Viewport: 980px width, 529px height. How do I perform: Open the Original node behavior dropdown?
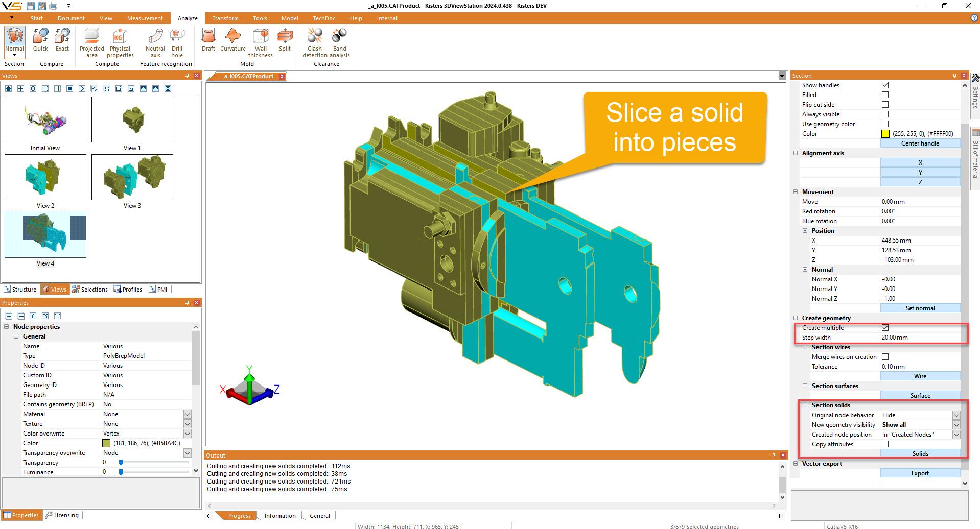(955, 415)
